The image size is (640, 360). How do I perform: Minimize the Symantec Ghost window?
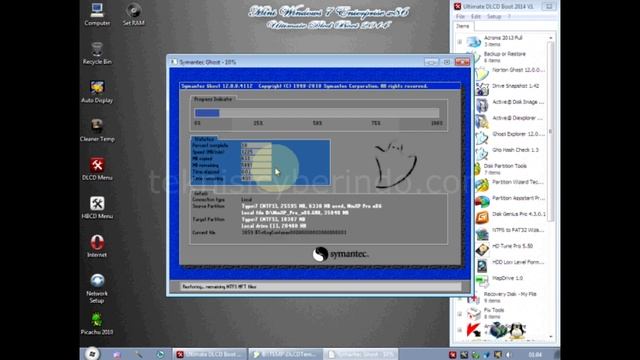[x=431, y=62]
